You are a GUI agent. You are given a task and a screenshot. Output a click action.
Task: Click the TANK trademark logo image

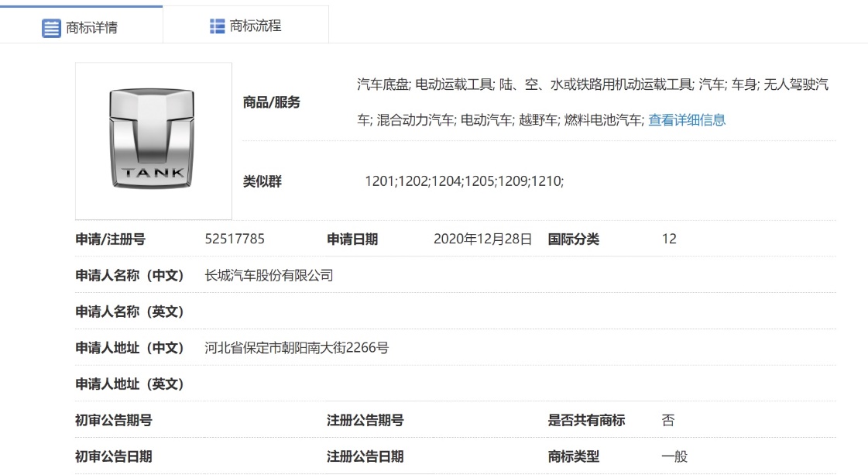point(153,140)
